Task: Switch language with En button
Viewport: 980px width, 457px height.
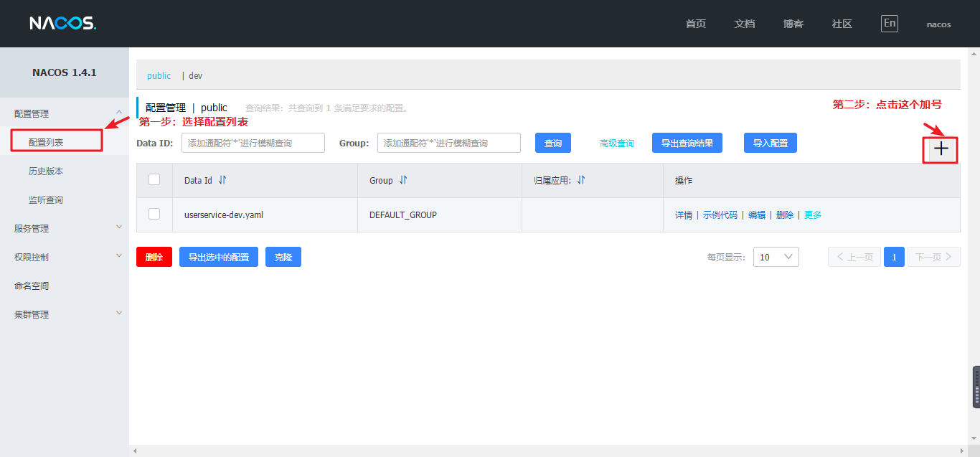Action: 890,23
